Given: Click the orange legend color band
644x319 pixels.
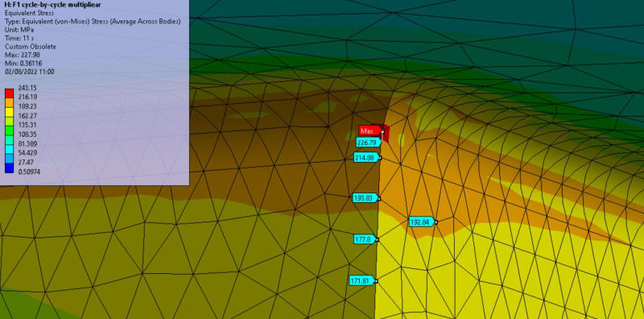Looking at the screenshot, I should [x=9, y=102].
